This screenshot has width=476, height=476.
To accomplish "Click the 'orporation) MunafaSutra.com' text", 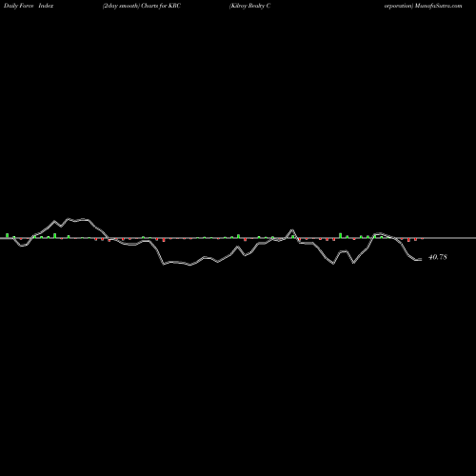I will 423,6.
